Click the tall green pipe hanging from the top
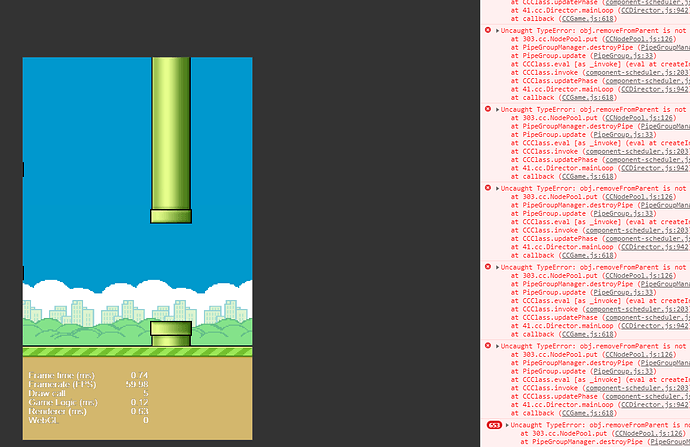This screenshot has height=447, width=690. (171, 140)
